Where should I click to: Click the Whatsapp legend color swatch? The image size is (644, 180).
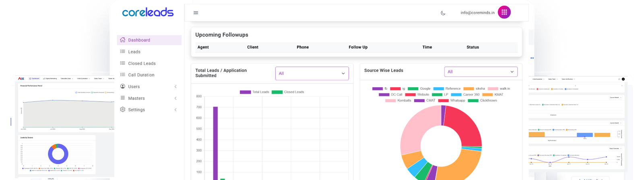click(x=443, y=100)
